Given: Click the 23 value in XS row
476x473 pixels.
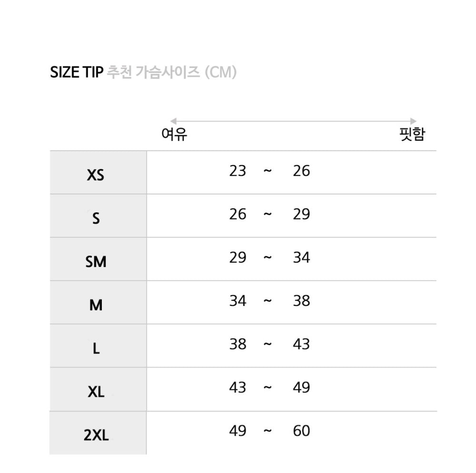Looking at the screenshot, I should click(238, 171).
